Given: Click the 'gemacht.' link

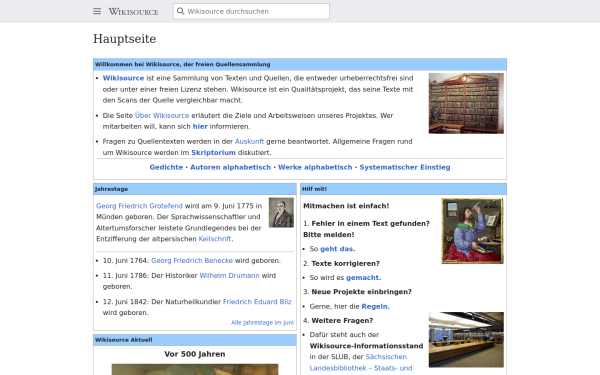Looking at the screenshot, I should pyautogui.click(x=364, y=278).
